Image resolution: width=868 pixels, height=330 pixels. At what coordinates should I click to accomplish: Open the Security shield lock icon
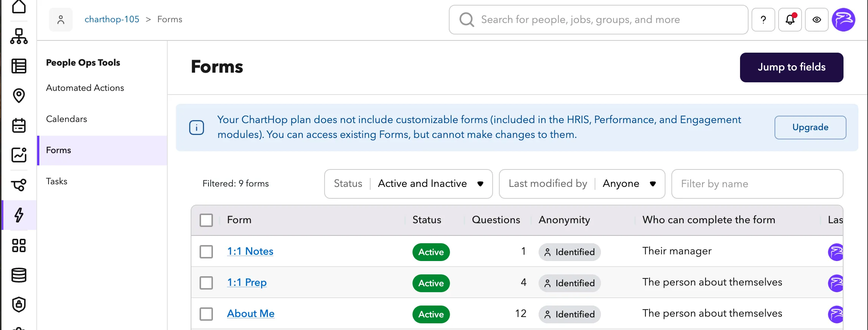(x=19, y=305)
